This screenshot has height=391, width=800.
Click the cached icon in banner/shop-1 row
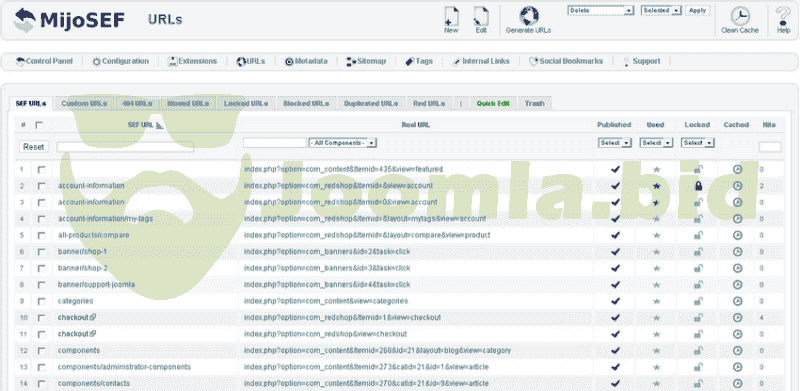737,252
